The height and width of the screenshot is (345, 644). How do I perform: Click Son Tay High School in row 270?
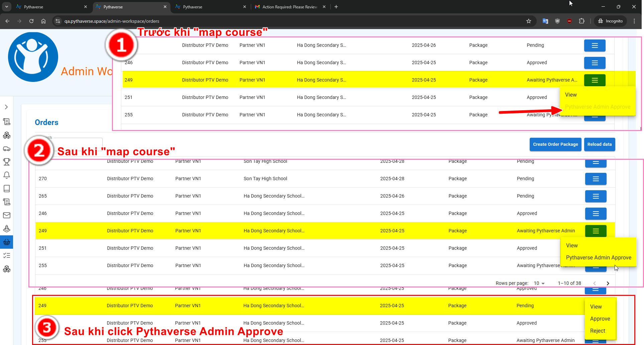[x=265, y=179]
